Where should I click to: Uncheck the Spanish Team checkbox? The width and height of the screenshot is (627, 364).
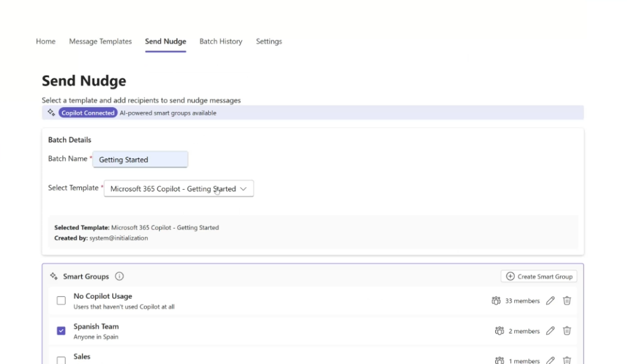[x=61, y=331]
